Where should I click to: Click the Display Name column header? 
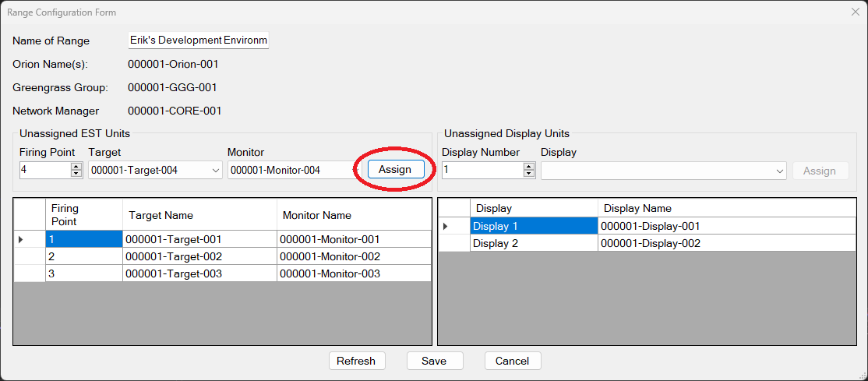[x=726, y=208]
